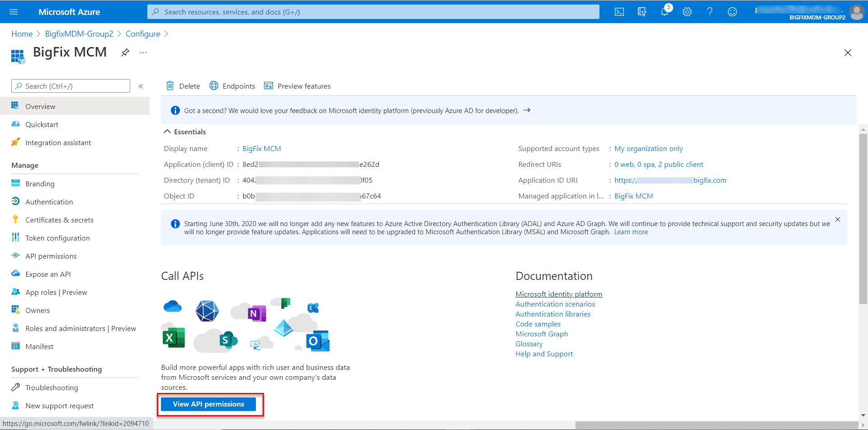Click the Microsoft Azure home title

[69, 12]
